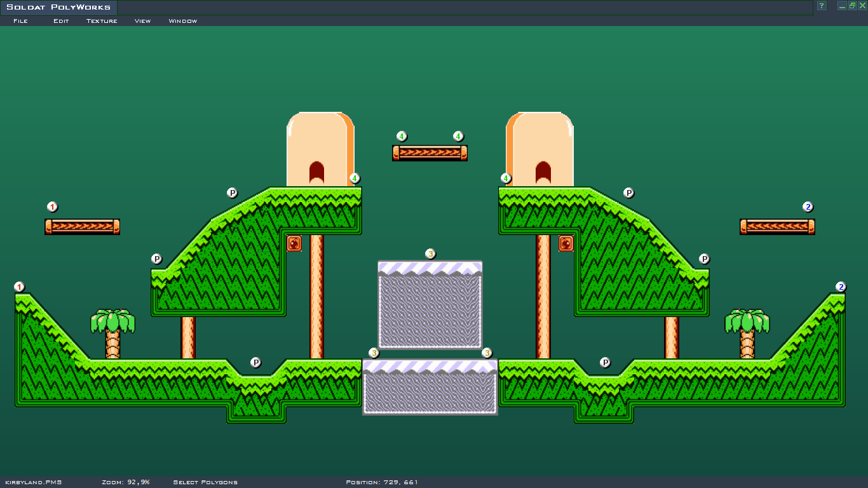Click the Select Polygons status text

[205, 482]
